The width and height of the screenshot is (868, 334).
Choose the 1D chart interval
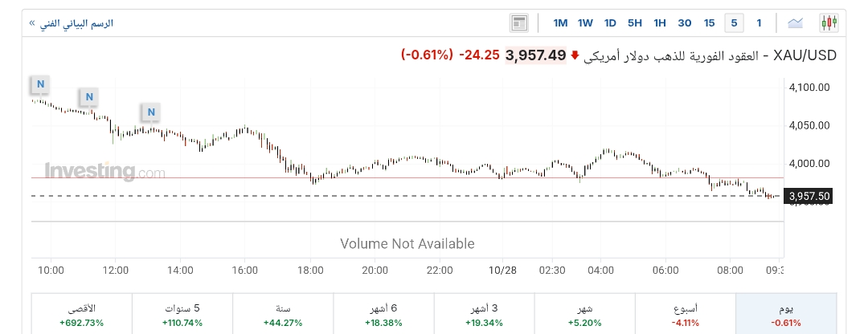click(x=610, y=22)
